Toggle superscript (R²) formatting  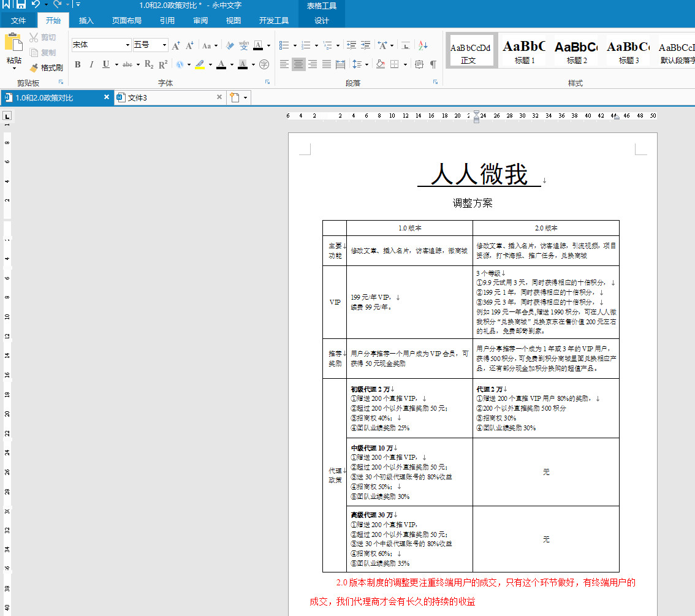[x=163, y=65]
